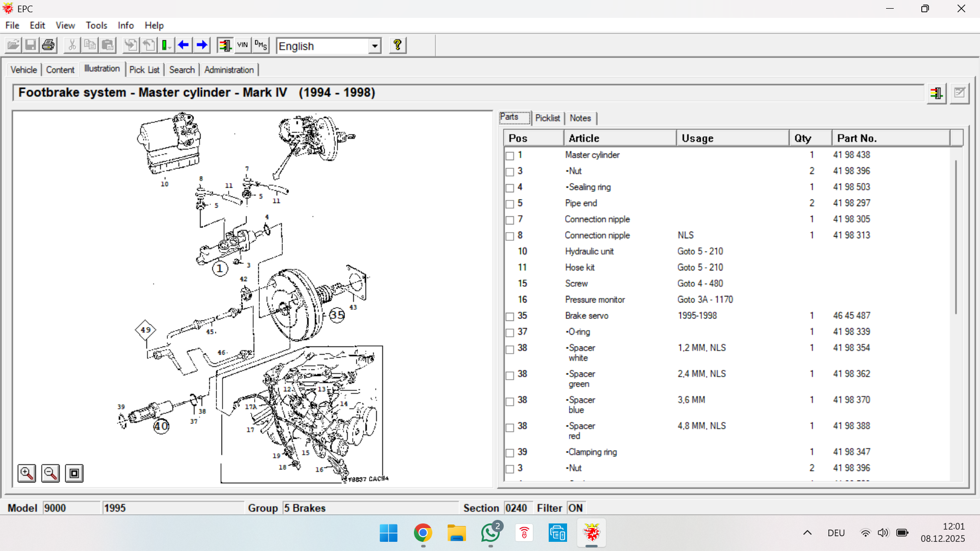Open the Notes tab
The height and width of the screenshot is (551, 980).
click(x=580, y=118)
